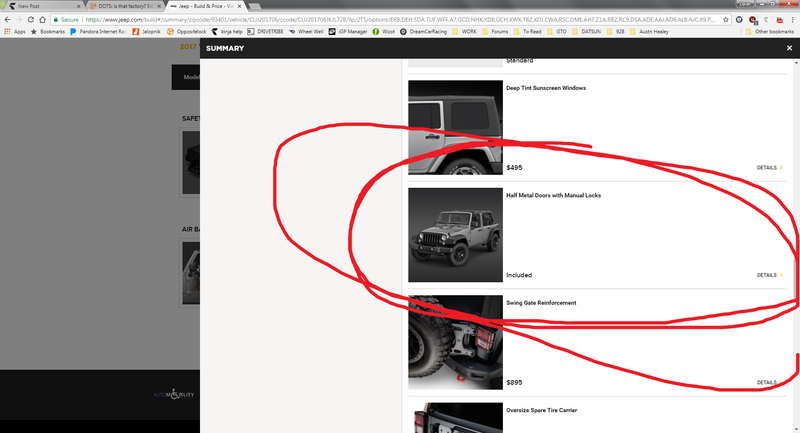
Task: Open the Bookmarks star bookmark
Action: point(48,32)
